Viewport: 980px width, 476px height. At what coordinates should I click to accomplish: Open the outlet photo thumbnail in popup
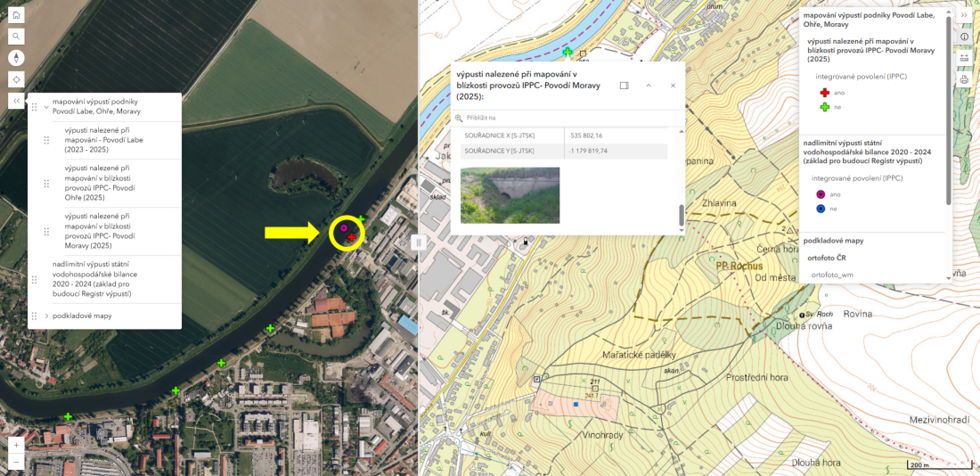[x=510, y=194]
